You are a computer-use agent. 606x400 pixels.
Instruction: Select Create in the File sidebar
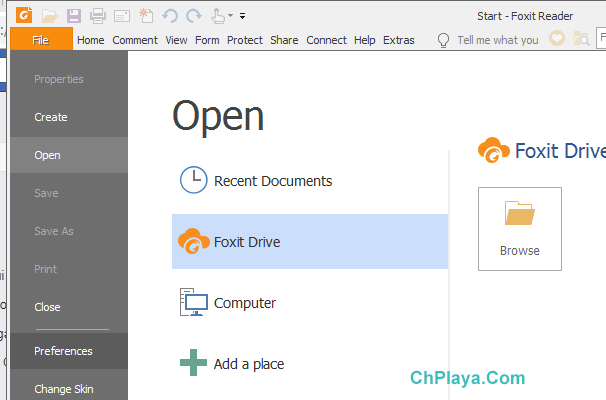[69, 117]
